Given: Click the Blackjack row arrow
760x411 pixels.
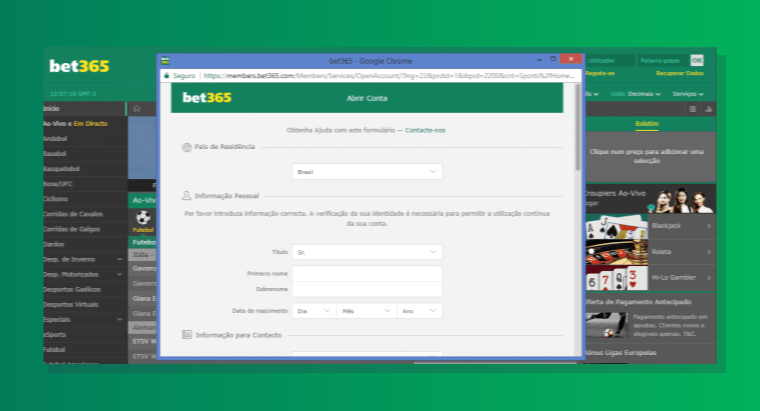Looking at the screenshot, I should pos(709,226).
